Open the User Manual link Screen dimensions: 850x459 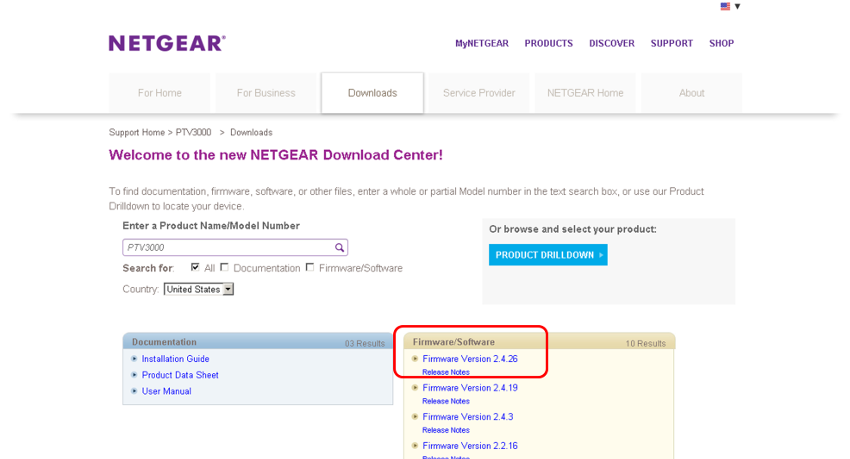pos(166,391)
